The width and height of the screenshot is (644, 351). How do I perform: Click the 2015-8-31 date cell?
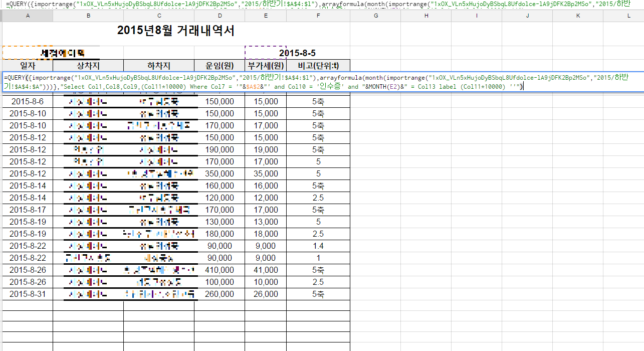(28, 294)
